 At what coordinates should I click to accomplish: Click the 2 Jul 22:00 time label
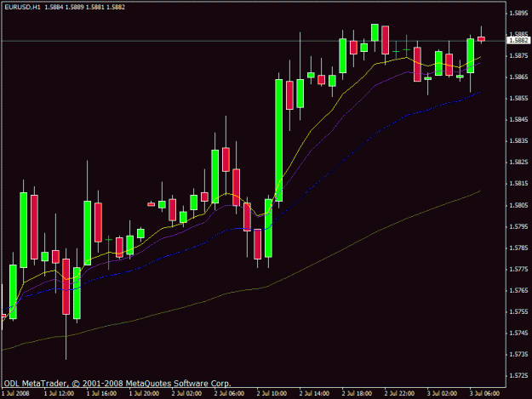(x=400, y=394)
